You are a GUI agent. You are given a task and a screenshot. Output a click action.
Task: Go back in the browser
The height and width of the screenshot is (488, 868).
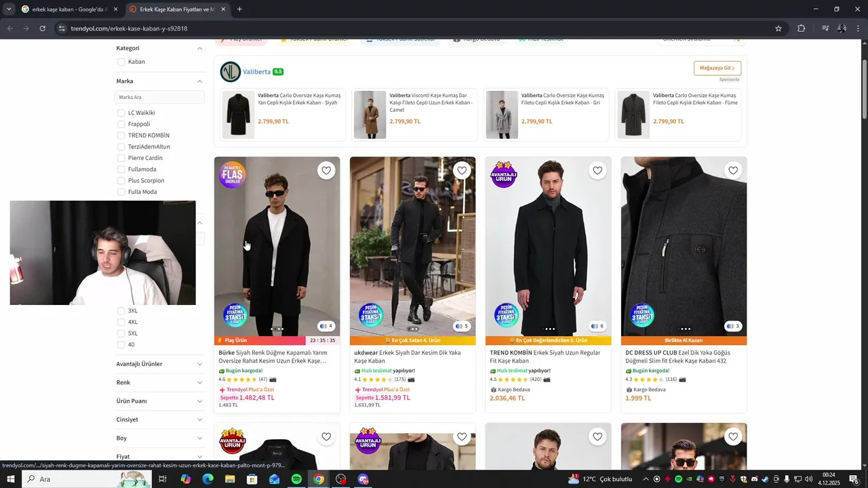coord(9,28)
